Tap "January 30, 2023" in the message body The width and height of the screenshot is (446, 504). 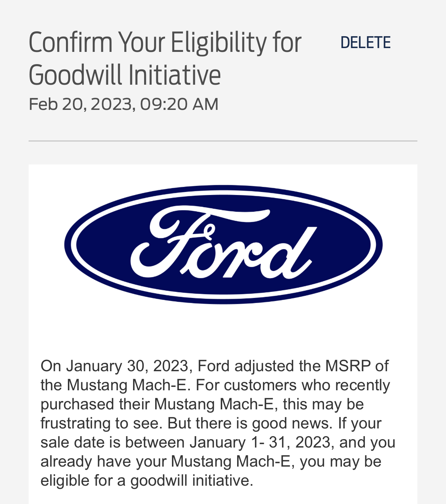pyautogui.click(x=127, y=366)
